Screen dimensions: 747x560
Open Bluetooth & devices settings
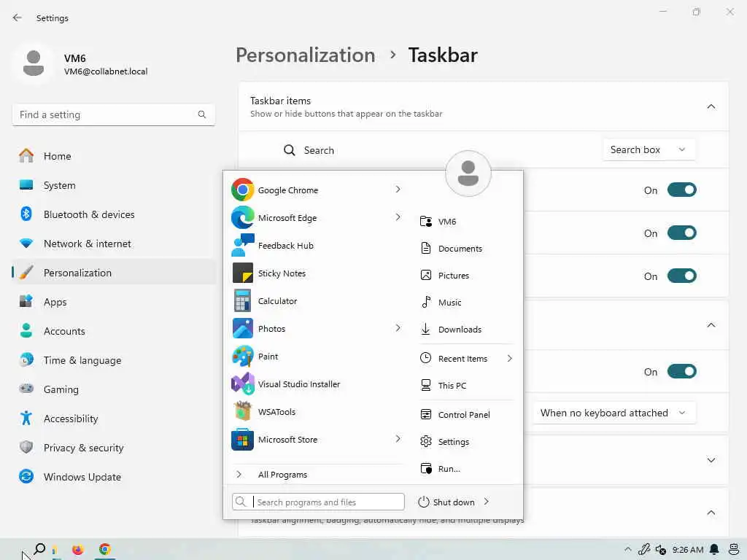(x=113, y=214)
